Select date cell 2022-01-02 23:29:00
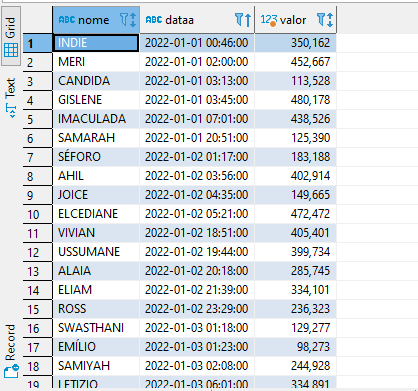 point(197,309)
